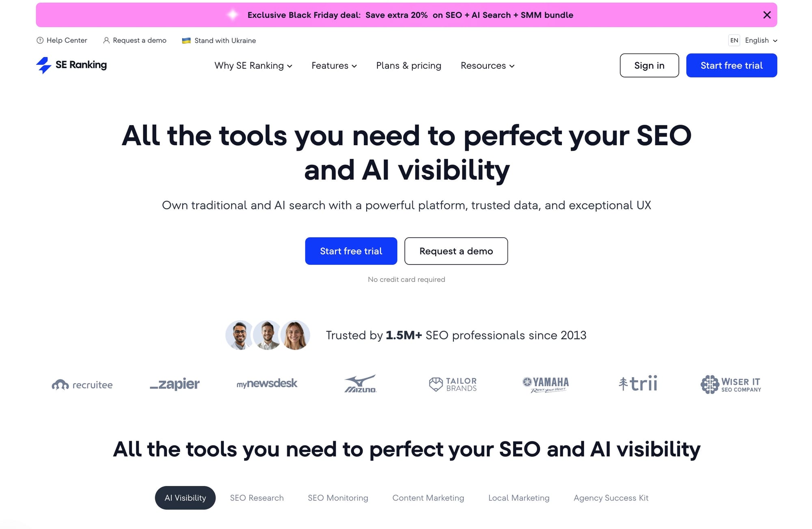Viewport: 812px width, 529px height.
Task: Click the Help Center question mark icon
Action: click(x=40, y=40)
